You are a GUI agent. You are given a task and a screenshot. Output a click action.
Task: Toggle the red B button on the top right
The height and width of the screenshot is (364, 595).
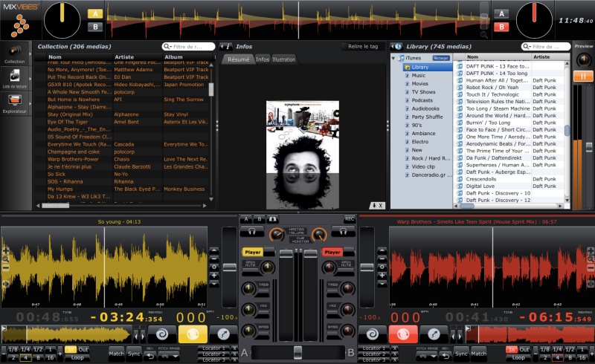[501, 27]
